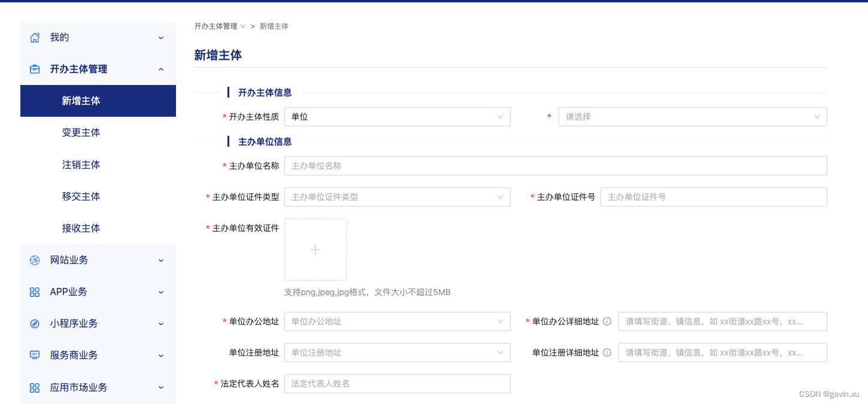Open 开办主体管理 breadcrumb dropdown
Viewport: 868px width, 404px height.
tap(220, 26)
